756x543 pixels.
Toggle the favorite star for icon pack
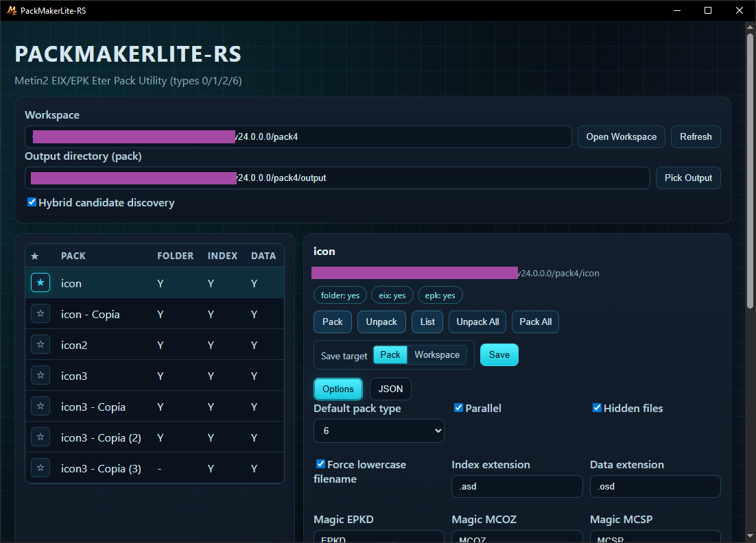tap(40, 283)
